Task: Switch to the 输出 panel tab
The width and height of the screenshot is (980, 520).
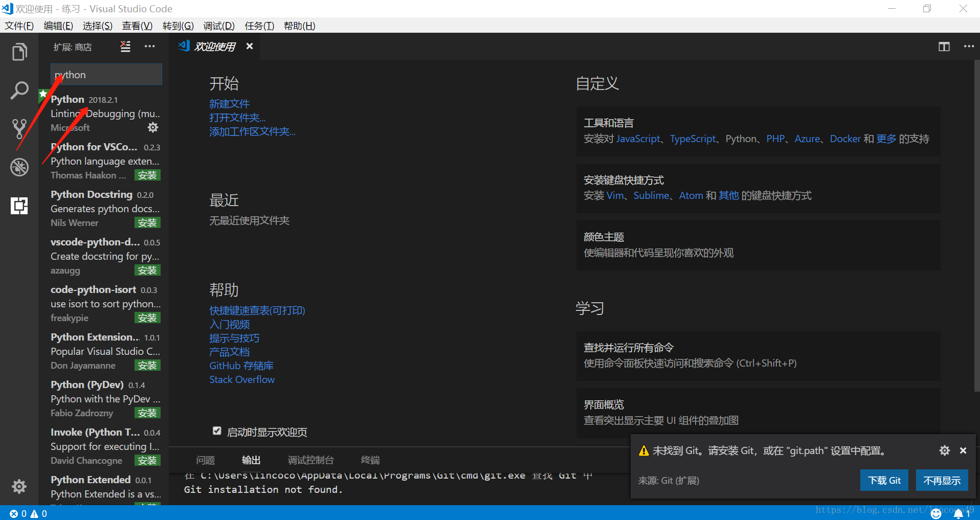Action: [251, 460]
